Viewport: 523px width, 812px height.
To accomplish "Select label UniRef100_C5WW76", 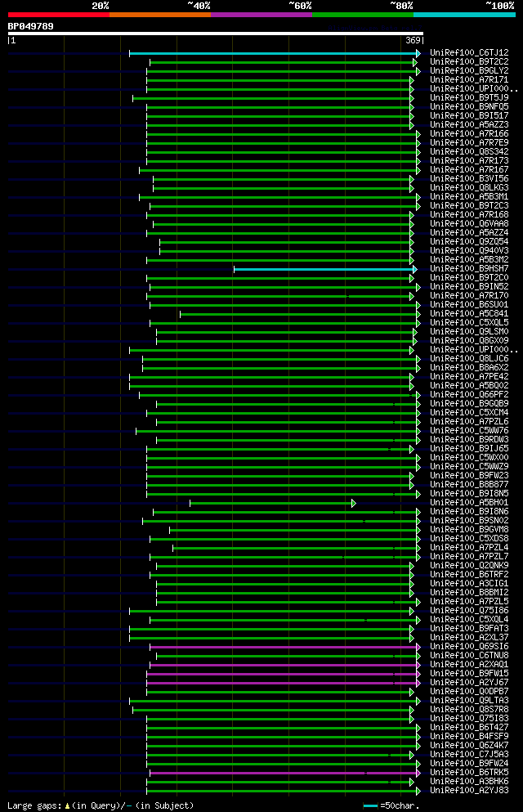I will pyautogui.click(x=469, y=431).
